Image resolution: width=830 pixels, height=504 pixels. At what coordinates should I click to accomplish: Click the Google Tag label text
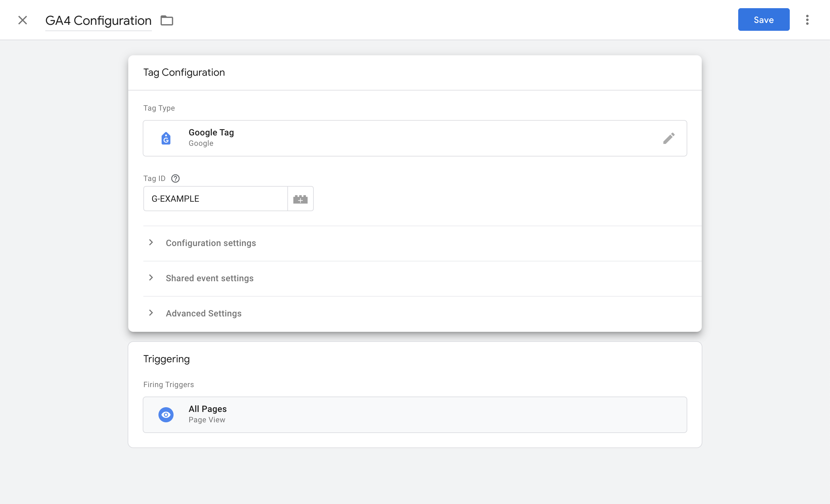211,133
